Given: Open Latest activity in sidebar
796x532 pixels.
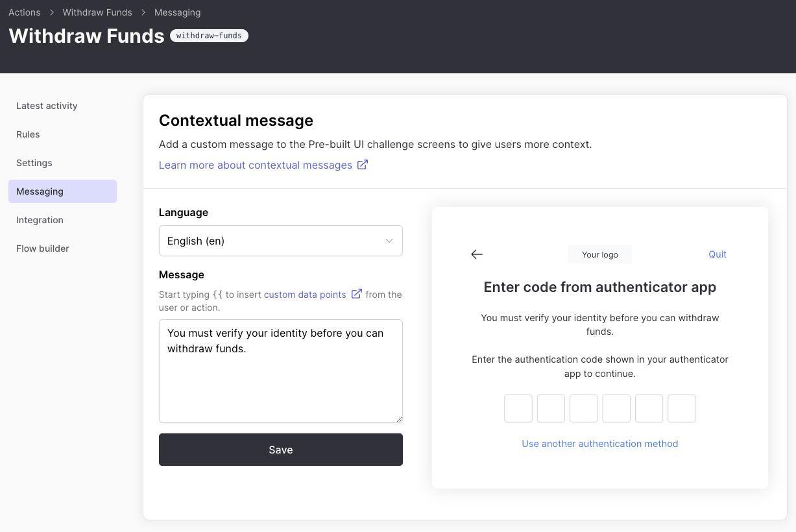Looking at the screenshot, I should [x=47, y=106].
